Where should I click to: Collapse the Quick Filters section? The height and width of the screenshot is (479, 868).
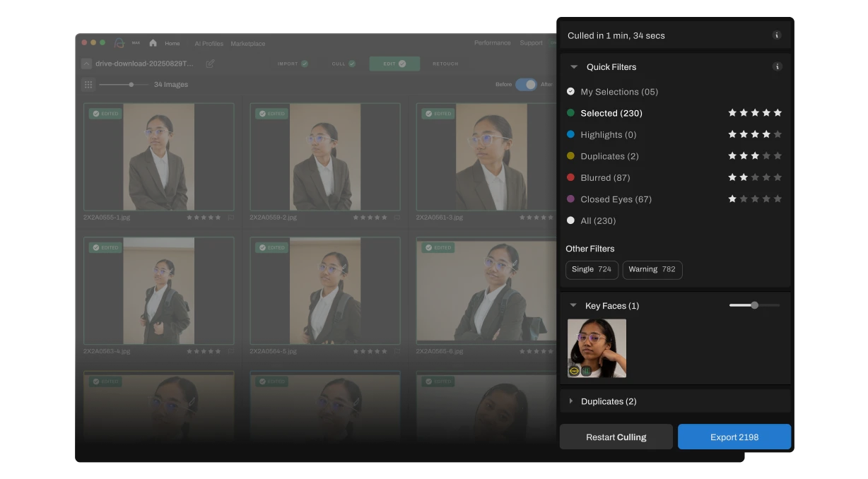(x=574, y=67)
